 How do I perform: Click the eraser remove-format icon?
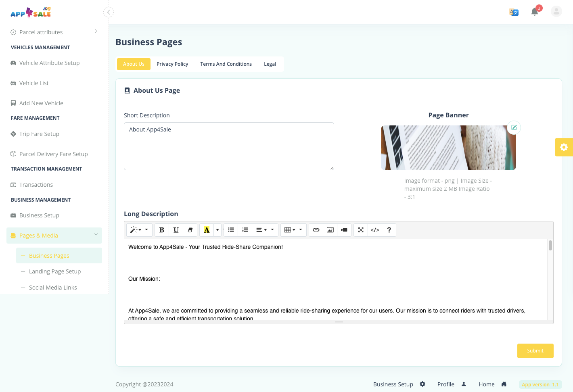point(190,230)
